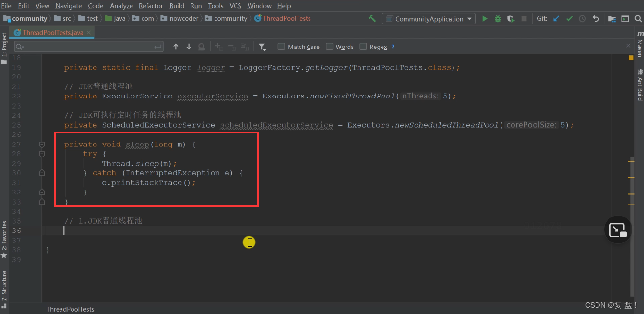
Task: Open the find filter funnel dropdown
Action: pos(262,47)
